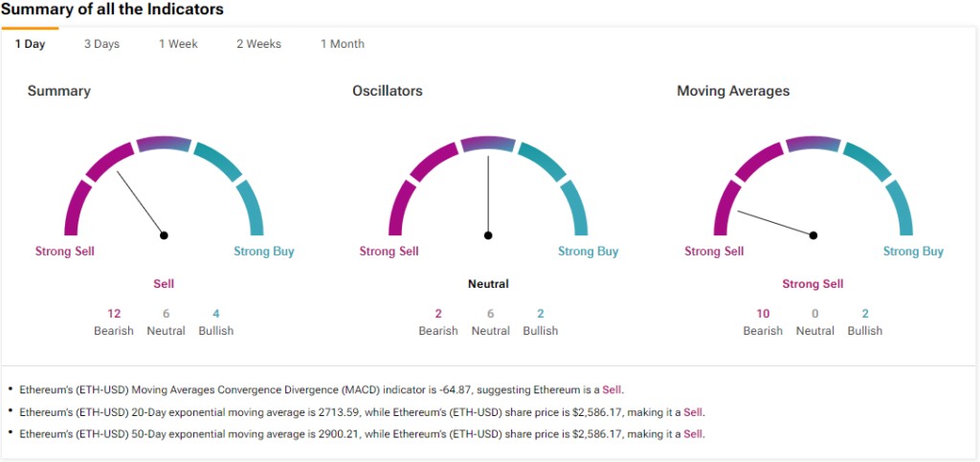Click the Neutral count of 0 under Moving Averages
Viewport: 980px width, 462px height.
click(815, 314)
